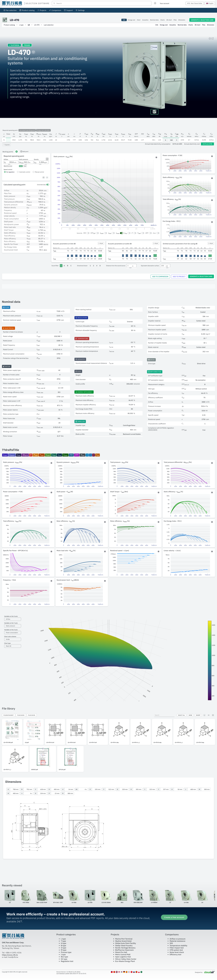Open distance from sound source dropdown
217x980 pixels.
131,266
